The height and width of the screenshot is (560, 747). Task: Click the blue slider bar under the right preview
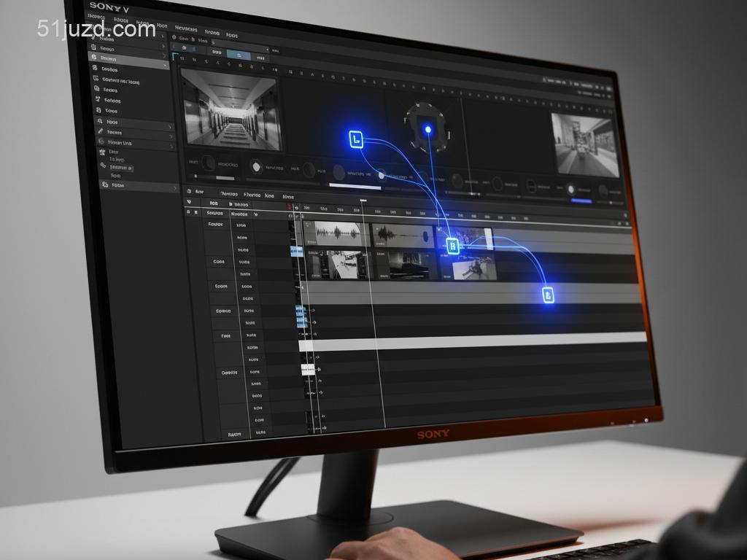[581, 201]
